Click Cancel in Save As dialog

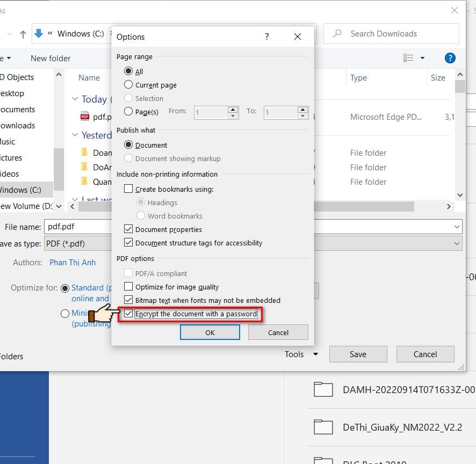(425, 354)
